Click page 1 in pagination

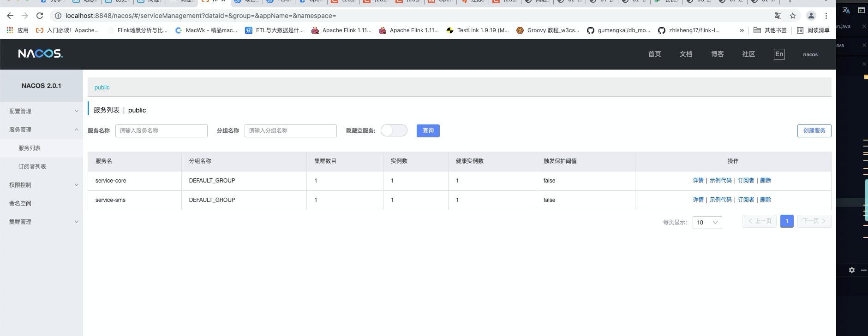(x=787, y=221)
